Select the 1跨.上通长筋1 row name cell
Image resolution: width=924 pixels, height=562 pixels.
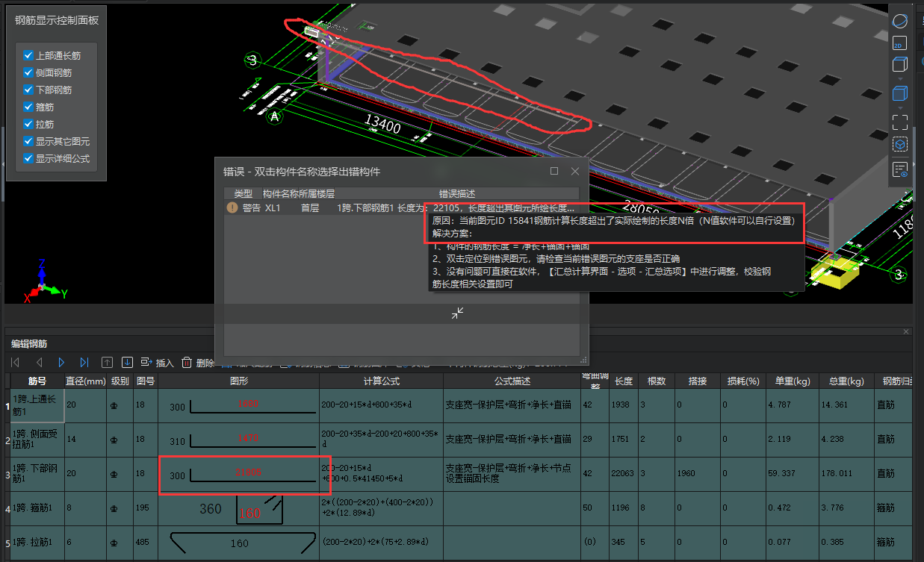click(x=37, y=406)
